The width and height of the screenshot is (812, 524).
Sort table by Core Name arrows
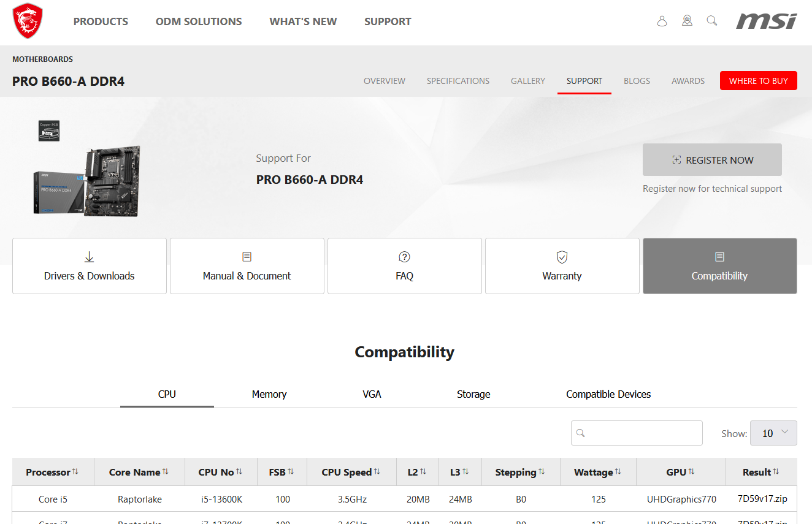tap(166, 472)
